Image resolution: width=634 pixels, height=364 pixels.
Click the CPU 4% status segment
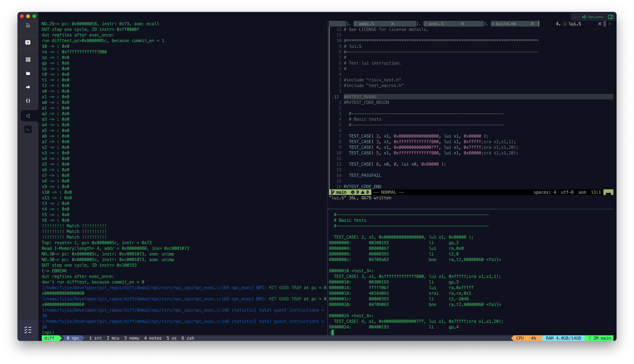pyautogui.click(x=526, y=338)
